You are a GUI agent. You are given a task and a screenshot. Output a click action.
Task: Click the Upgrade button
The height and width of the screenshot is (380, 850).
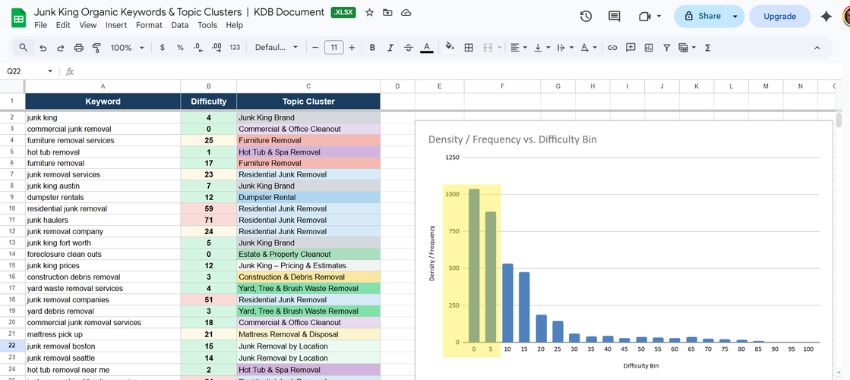[780, 16]
